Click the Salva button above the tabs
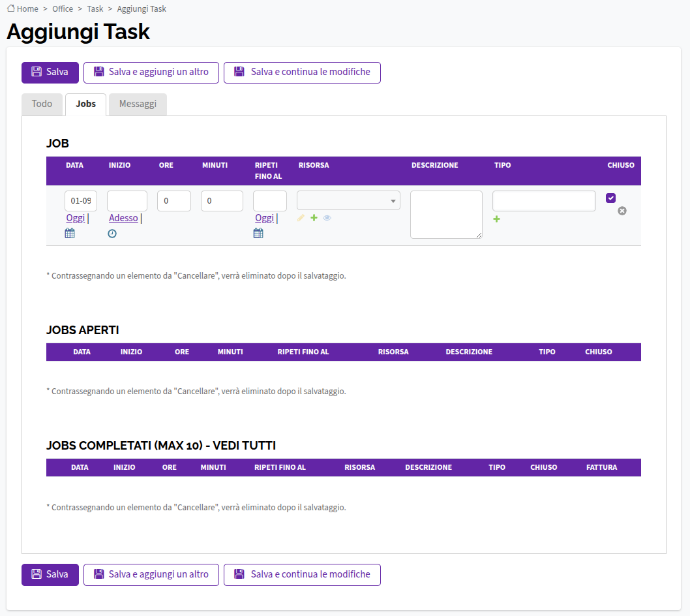The height and width of the screenshot is (616, 690). pyautogui.click(x=50, y=72)
